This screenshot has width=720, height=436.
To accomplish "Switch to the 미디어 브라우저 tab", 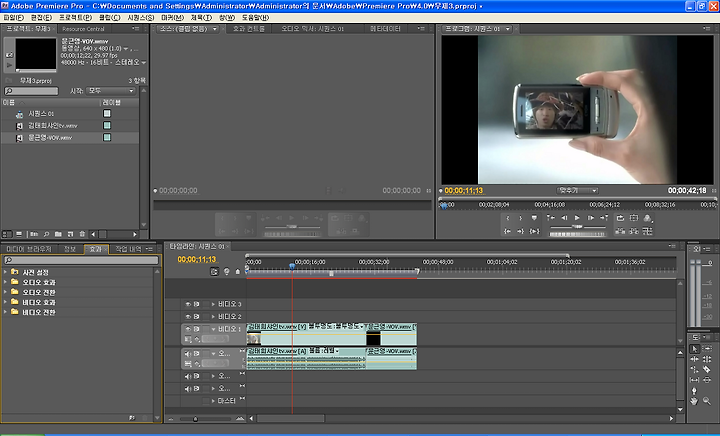I will coord(28,249).
